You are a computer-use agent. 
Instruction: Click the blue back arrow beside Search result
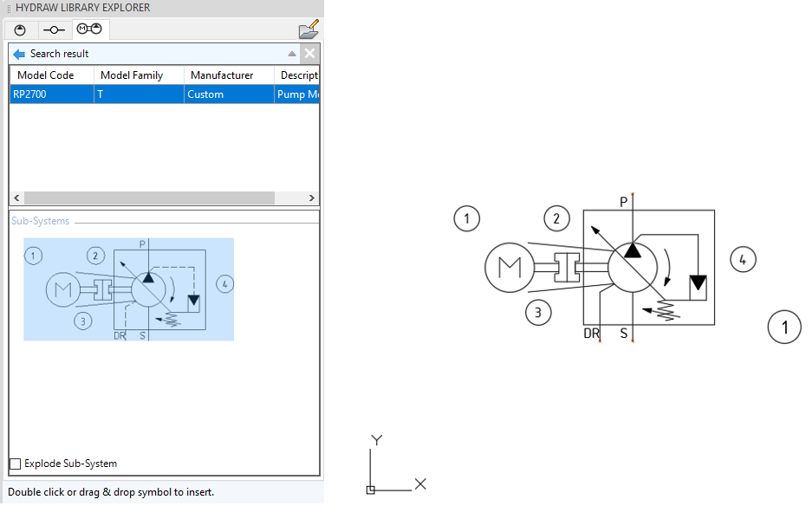(x=19, y=54)
